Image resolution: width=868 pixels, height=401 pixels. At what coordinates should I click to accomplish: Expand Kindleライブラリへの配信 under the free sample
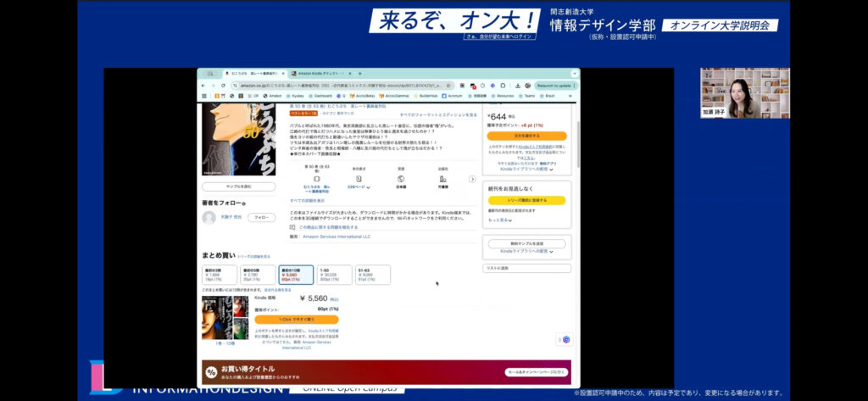point(526,251)
